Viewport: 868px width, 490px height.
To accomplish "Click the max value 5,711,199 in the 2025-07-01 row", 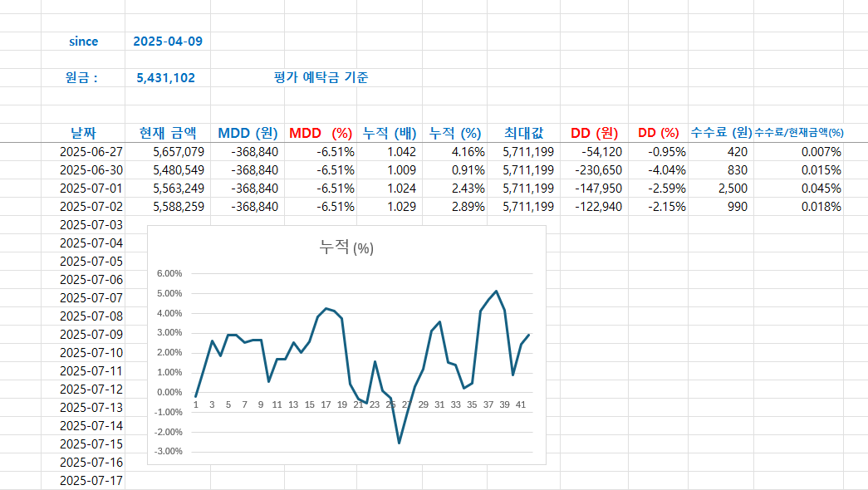I will click(x=528, y=189).
